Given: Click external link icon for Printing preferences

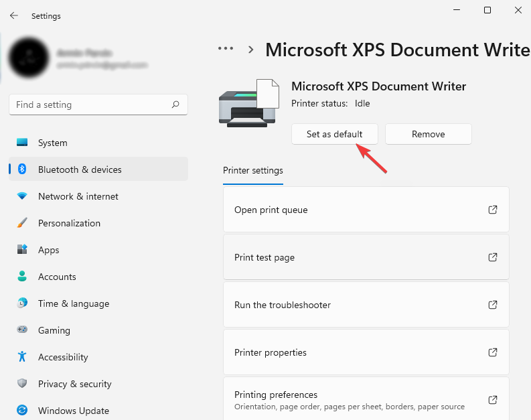Looking at the screenshot, I should pyautogui.click(x=493, y=400).
